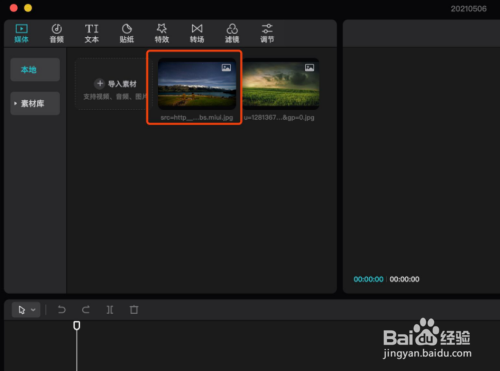The image size is (500, 371).
Task: Close the window with the red button
Action: (x=14, y=8)
